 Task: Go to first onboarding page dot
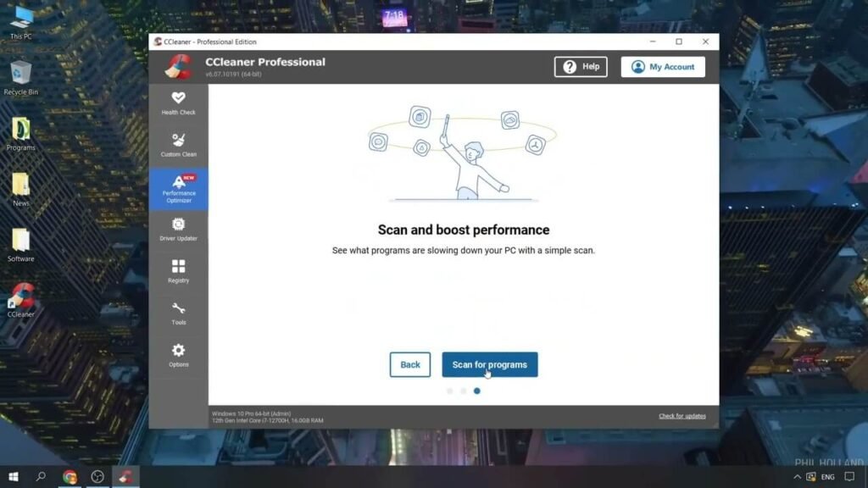tap(449, 391)
